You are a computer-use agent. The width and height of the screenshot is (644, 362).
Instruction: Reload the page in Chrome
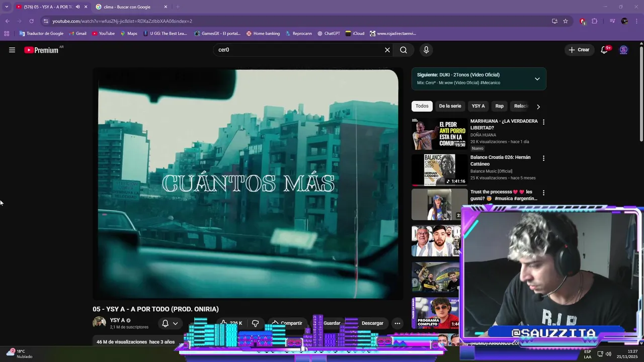(x=31, y=21)
